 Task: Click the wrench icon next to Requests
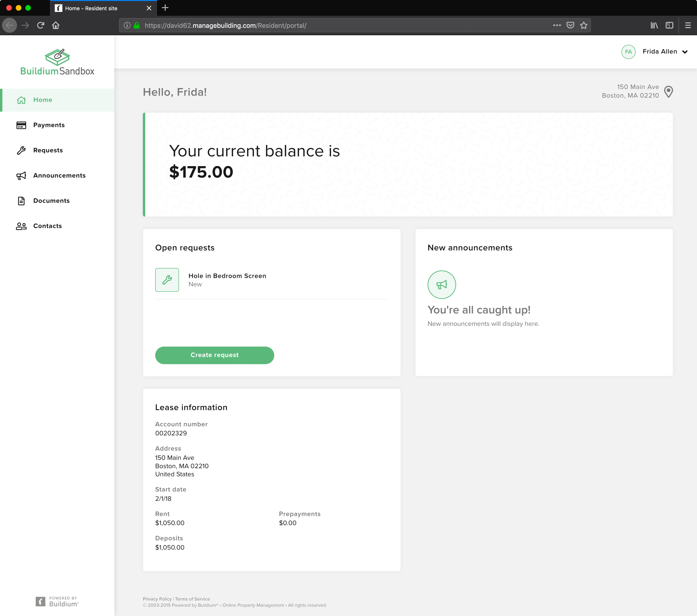coord(21,150)
